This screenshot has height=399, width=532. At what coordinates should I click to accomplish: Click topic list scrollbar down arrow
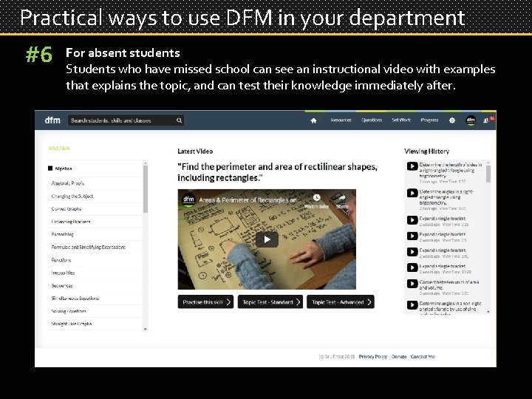click(x=146, y=329)
